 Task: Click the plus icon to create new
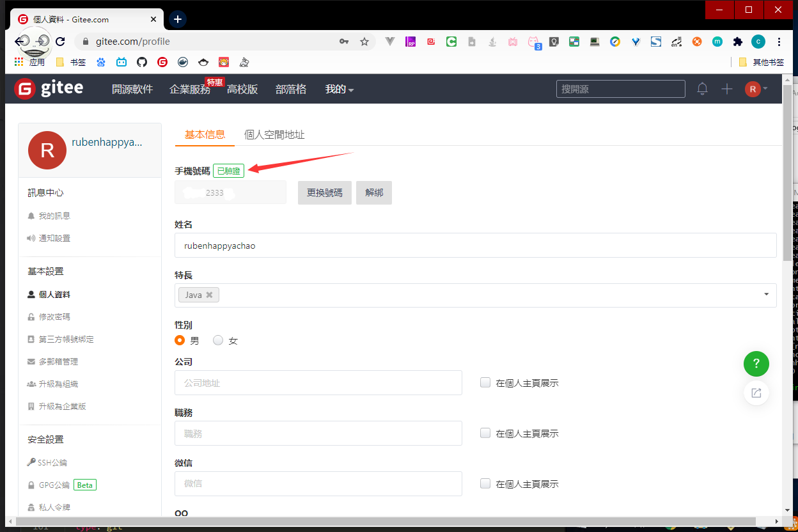(x=727, y=89)
